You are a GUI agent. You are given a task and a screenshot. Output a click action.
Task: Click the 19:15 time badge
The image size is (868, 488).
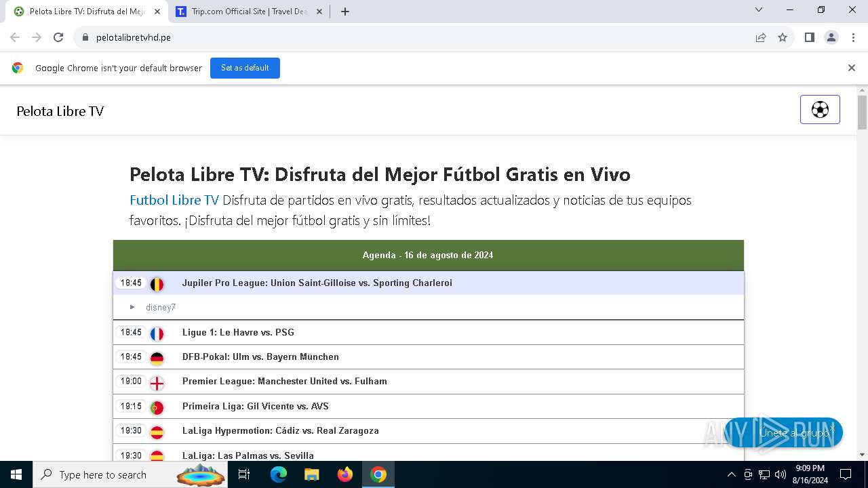(131, 407)
